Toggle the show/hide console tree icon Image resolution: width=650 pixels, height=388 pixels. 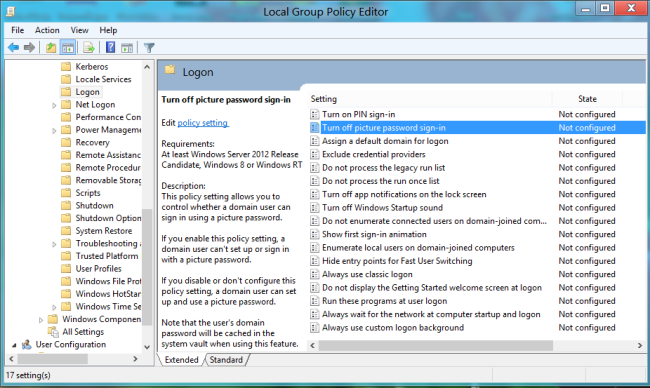coord(68,48)
